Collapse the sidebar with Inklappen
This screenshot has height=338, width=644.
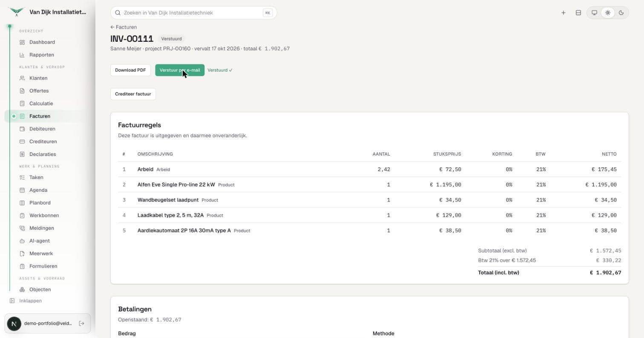(26, 301)
